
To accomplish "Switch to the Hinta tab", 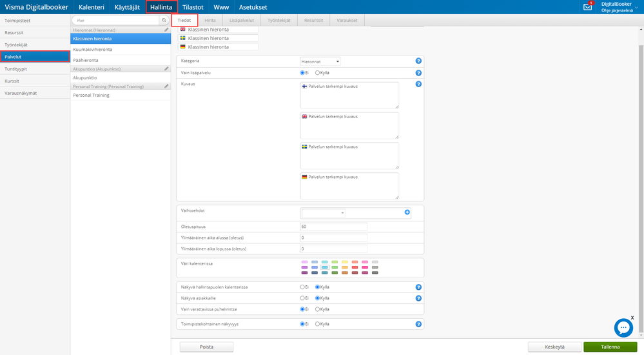I will (x=210, y=21).
